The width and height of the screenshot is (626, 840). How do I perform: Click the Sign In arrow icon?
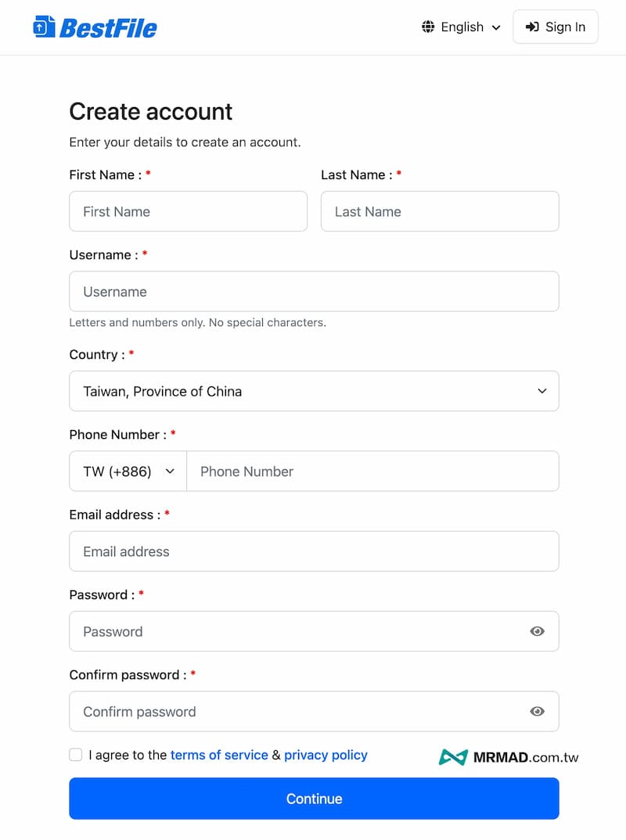pyautogui.click(x=532, y=27)
